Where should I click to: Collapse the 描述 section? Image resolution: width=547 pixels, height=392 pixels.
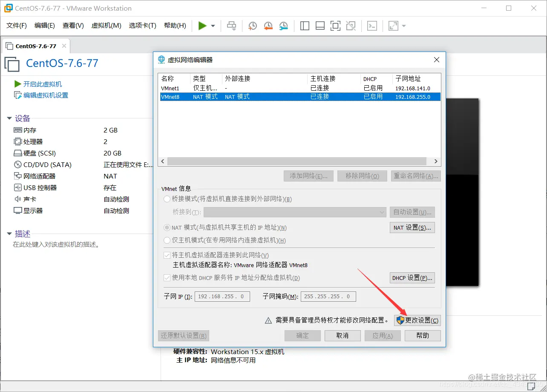click(9, 234)
